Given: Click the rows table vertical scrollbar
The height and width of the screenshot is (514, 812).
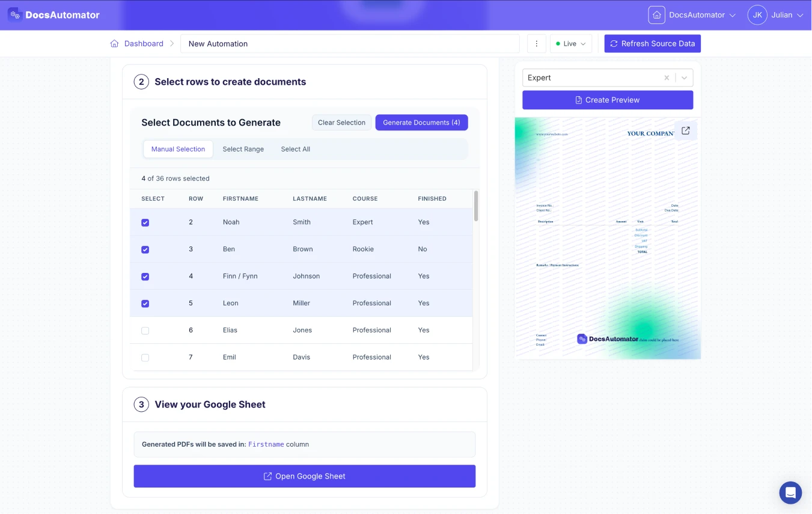Looking at the screenshot, I should [x=476, y=206].
